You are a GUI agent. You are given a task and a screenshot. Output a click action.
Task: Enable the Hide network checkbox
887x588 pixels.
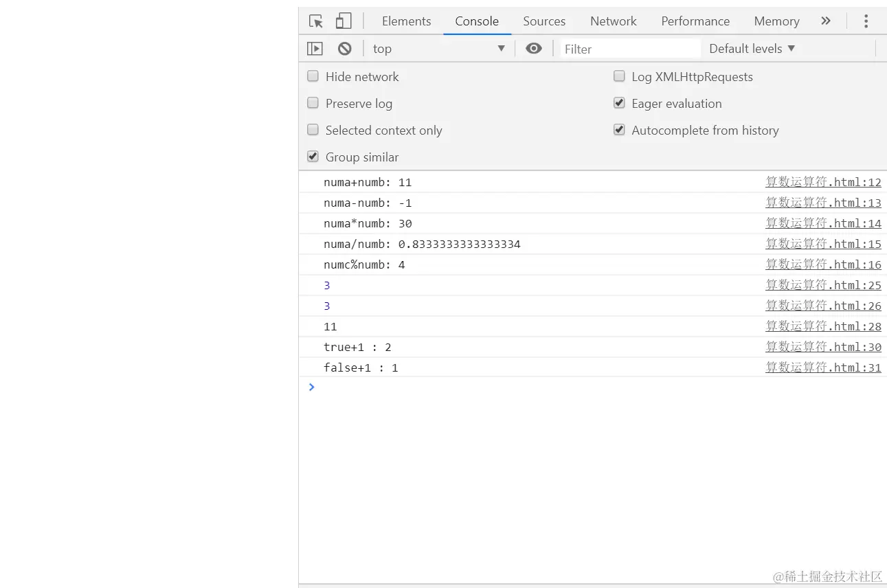[313, 76]
